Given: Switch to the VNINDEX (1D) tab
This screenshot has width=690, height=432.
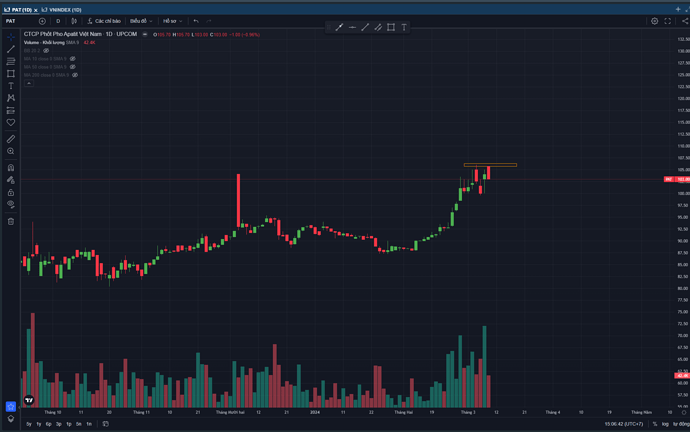Looking at the screenshot, I should coord(60,9).
